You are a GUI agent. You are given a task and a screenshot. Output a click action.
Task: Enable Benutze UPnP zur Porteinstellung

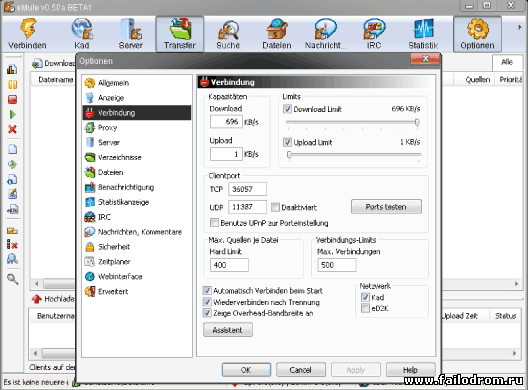pos(214,223)
